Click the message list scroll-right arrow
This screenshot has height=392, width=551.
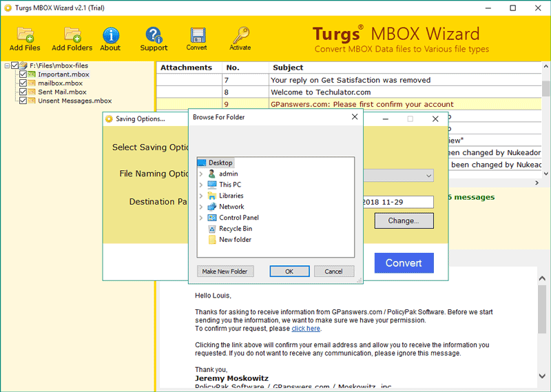[x=537, y=183]
